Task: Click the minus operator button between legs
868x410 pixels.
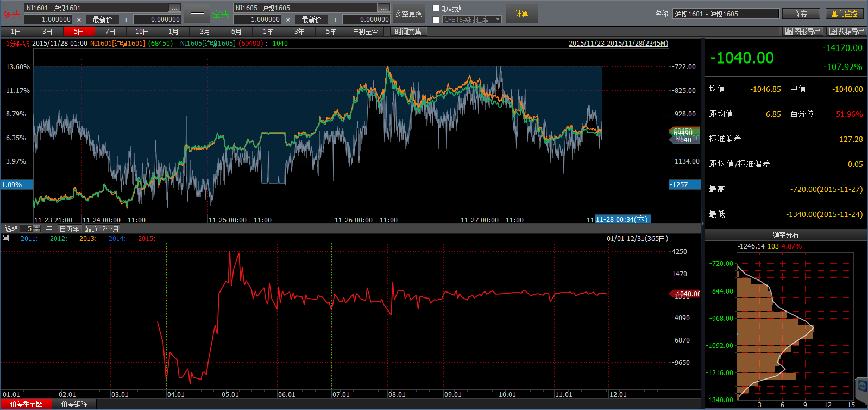Action: 197,14
